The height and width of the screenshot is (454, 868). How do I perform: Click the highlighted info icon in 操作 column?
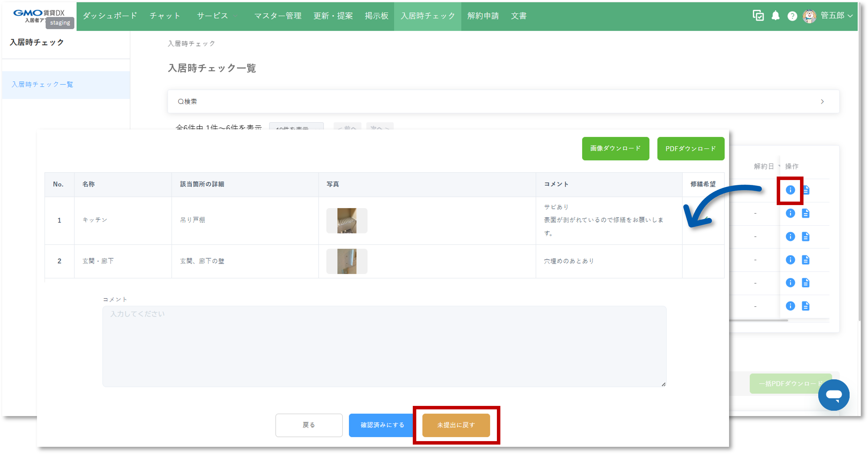pos(790,190)
